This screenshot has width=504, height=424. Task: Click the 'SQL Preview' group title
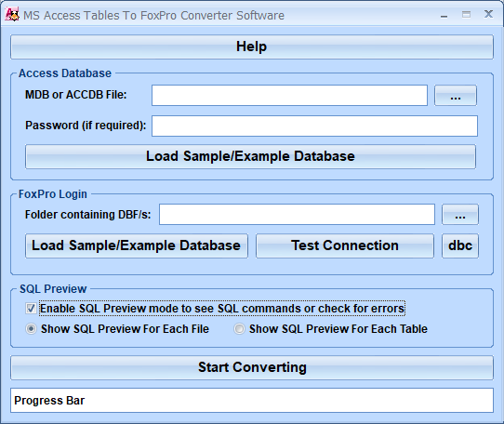(53, 289)
